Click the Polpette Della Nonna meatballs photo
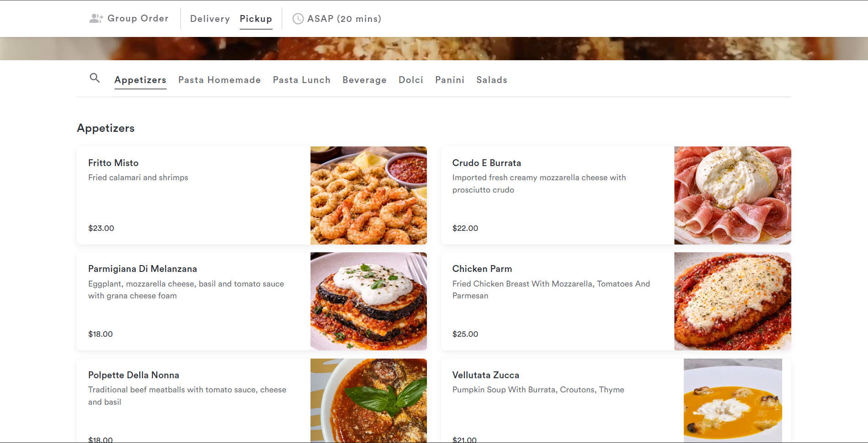Image resolution: width=868 pixels, height=443 pixels. pyautogui.click(x=368, y=401)
